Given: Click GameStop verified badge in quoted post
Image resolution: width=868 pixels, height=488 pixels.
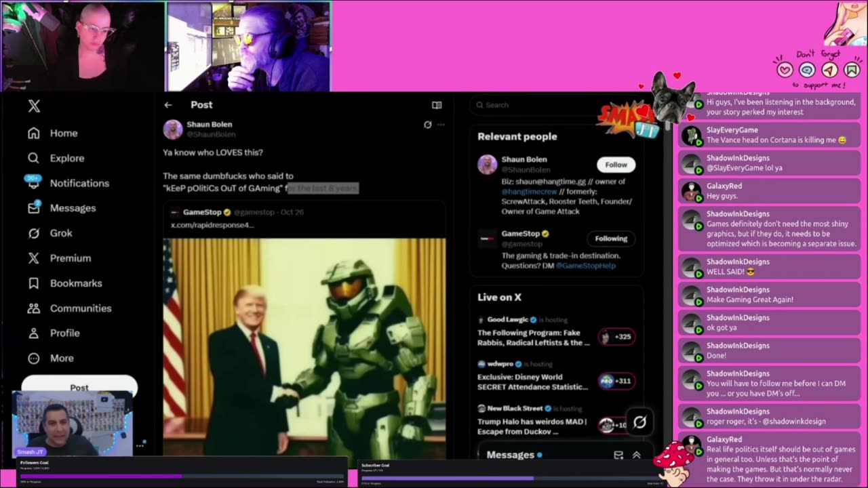Looking at the screenshot, I should coord(227,212).
